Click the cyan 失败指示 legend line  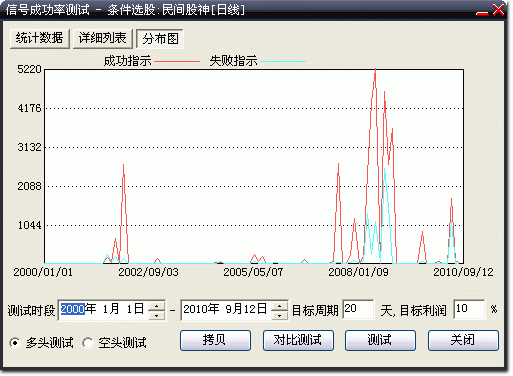click(x=283, y=62)
